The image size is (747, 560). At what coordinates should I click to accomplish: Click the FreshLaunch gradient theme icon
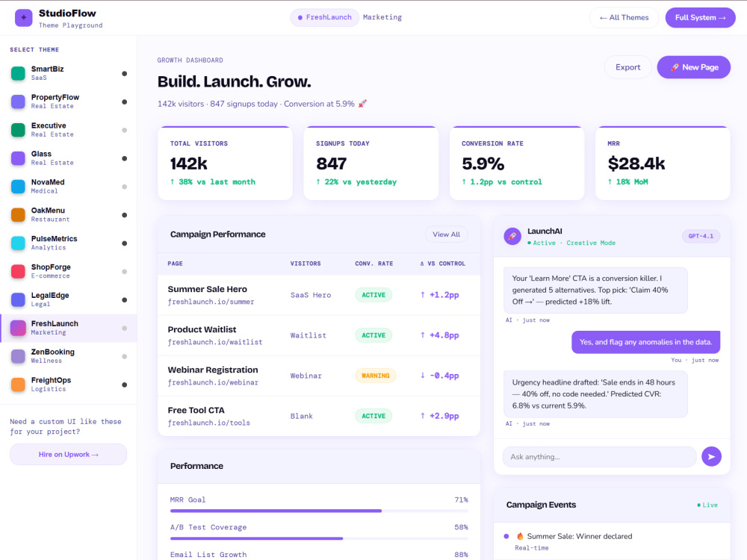coord(18,328)
